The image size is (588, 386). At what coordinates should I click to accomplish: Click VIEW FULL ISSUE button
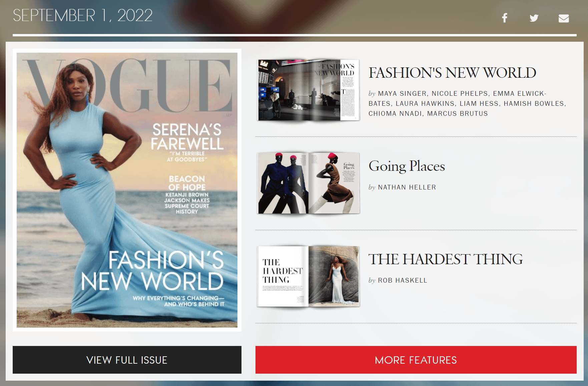(x=127, y=360)
